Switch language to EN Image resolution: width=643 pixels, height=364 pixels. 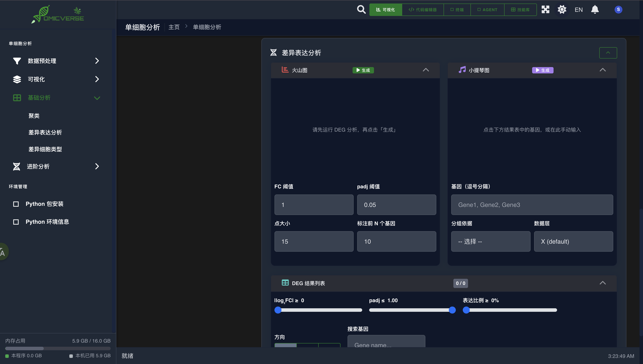[x=578, y=10]
